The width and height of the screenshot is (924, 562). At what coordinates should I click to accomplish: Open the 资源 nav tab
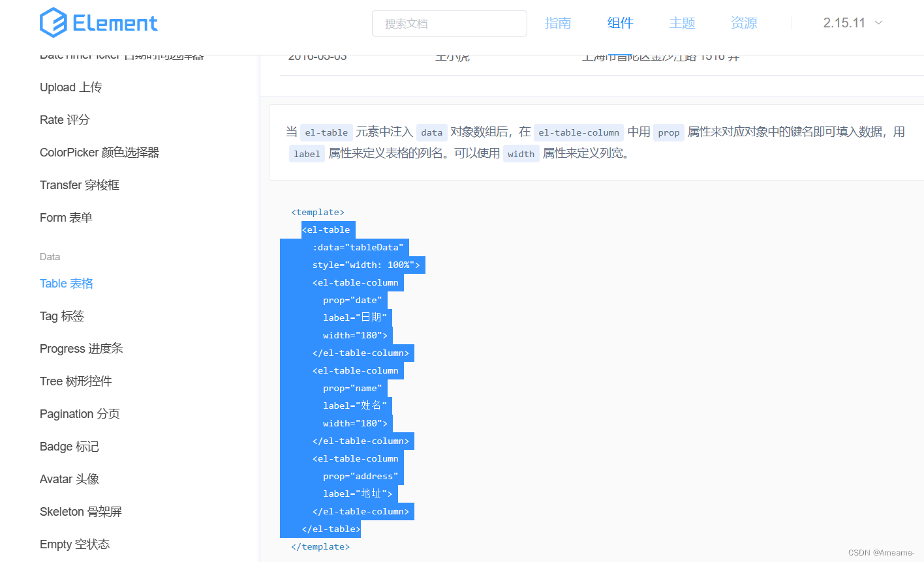pos(744,23)
